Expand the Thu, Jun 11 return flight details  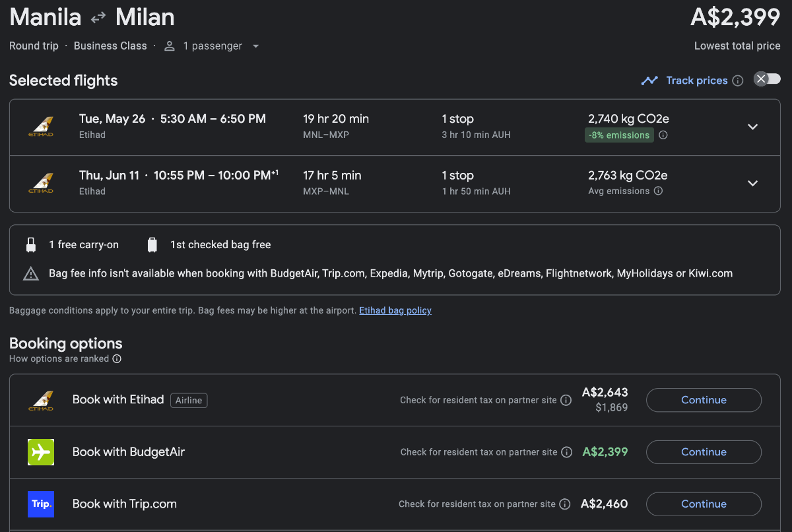point(752,183)
